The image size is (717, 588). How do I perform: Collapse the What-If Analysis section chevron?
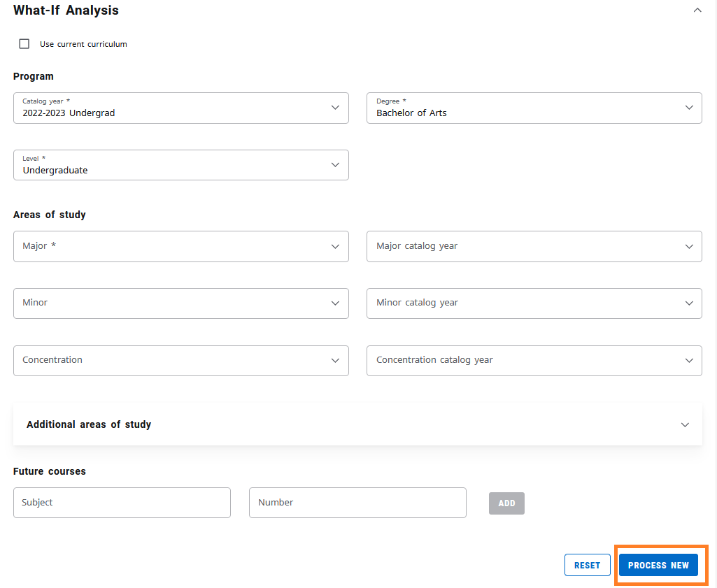pyautogui.click(x=697, y=10)
